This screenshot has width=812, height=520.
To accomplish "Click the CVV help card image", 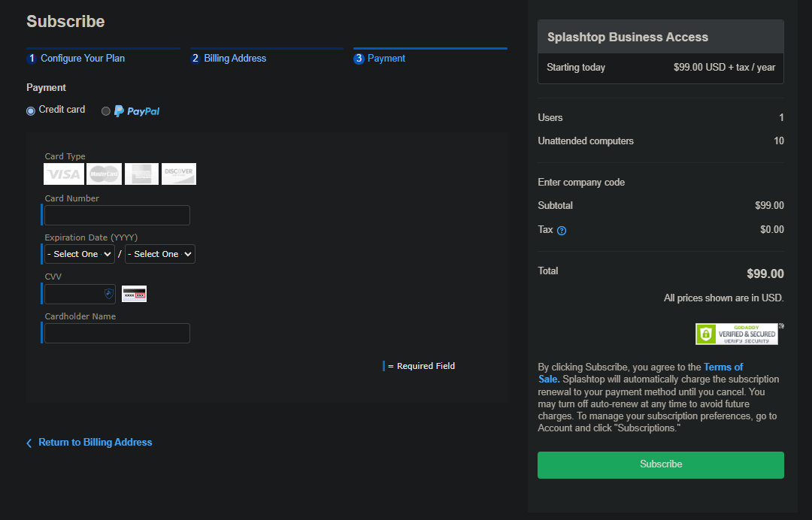I will coord(134,294).
